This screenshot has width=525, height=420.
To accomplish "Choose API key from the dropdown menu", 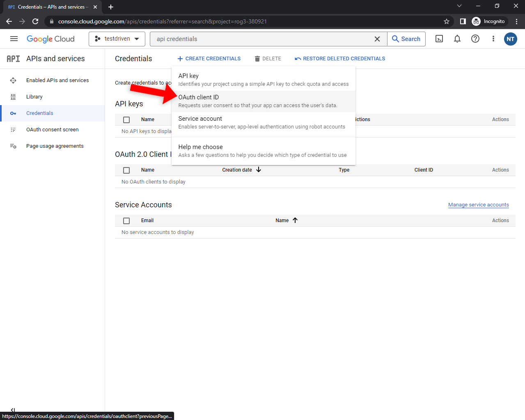I will coord(264,80).
